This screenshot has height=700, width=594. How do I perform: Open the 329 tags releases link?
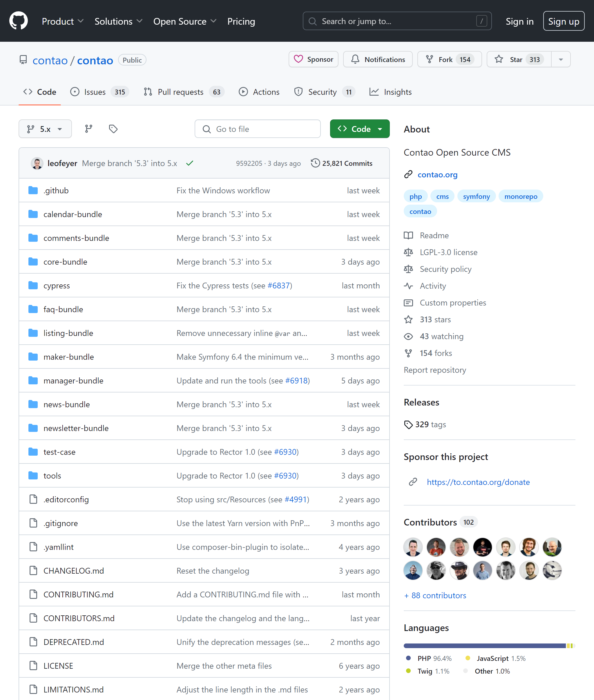(x=425, y=424)
